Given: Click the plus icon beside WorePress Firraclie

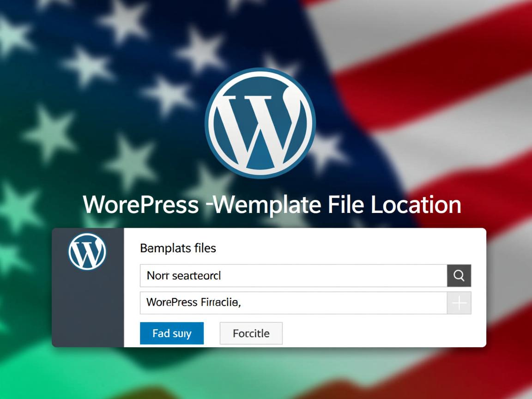Looking at the screenshot, I should click(x=459, y=303).
